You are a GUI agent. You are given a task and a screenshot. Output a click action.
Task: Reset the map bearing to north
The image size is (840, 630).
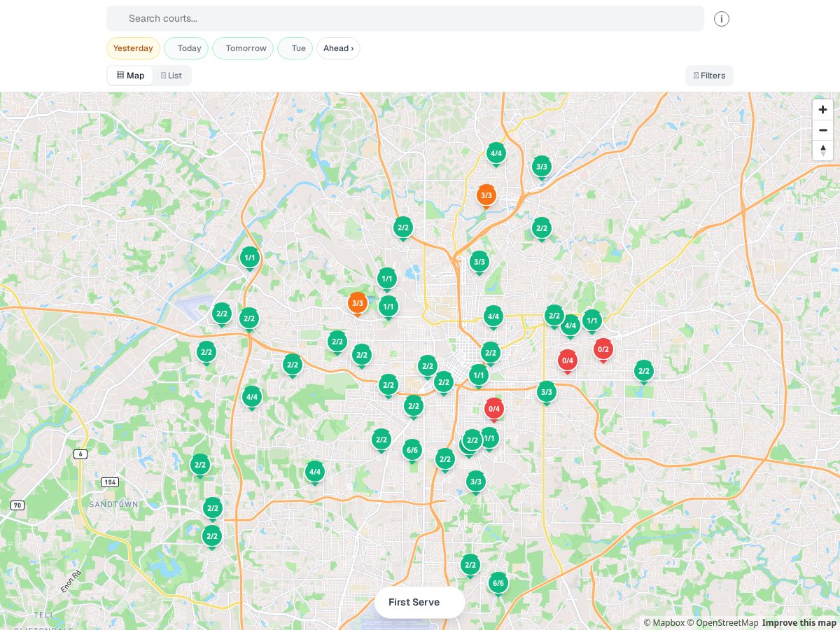click(x=822, y=150)
